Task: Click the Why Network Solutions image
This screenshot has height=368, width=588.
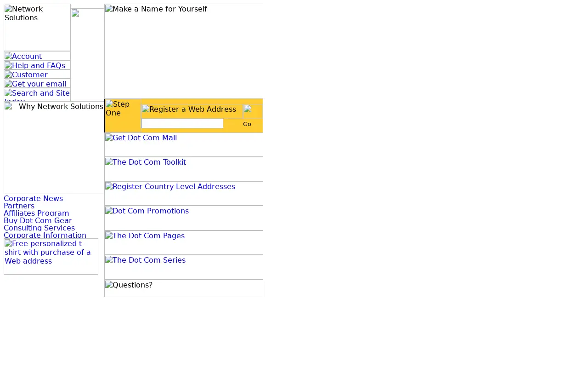Action: coord(54,148)
